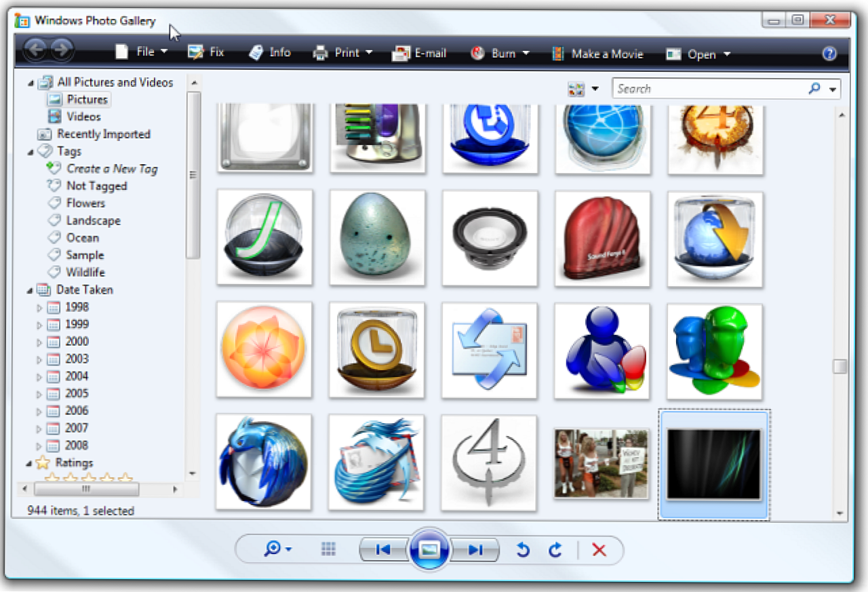
Task: Open the File menu
Action: tap(141, 52)
